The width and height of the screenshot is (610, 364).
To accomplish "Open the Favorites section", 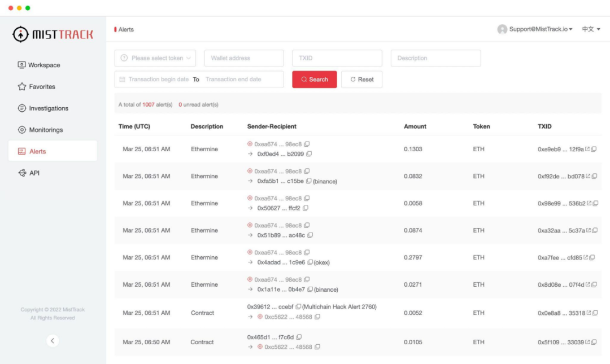I will click(42, 87).
